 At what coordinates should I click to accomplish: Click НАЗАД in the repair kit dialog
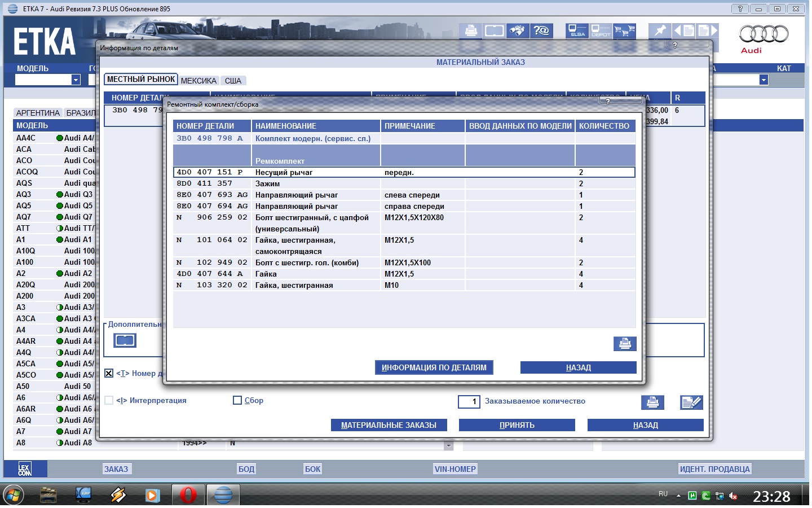[x=579, y=367]
